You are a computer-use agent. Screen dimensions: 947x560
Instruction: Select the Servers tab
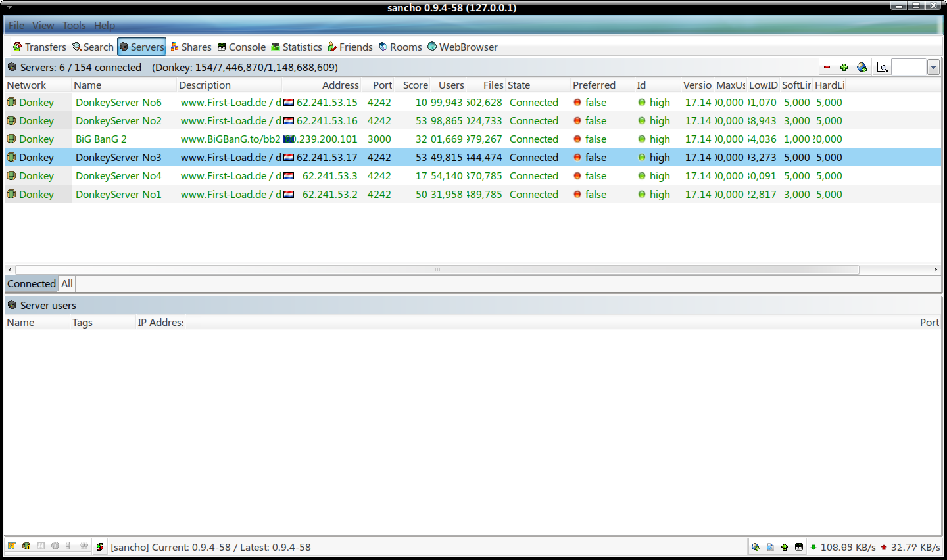[x=141, y=47]
